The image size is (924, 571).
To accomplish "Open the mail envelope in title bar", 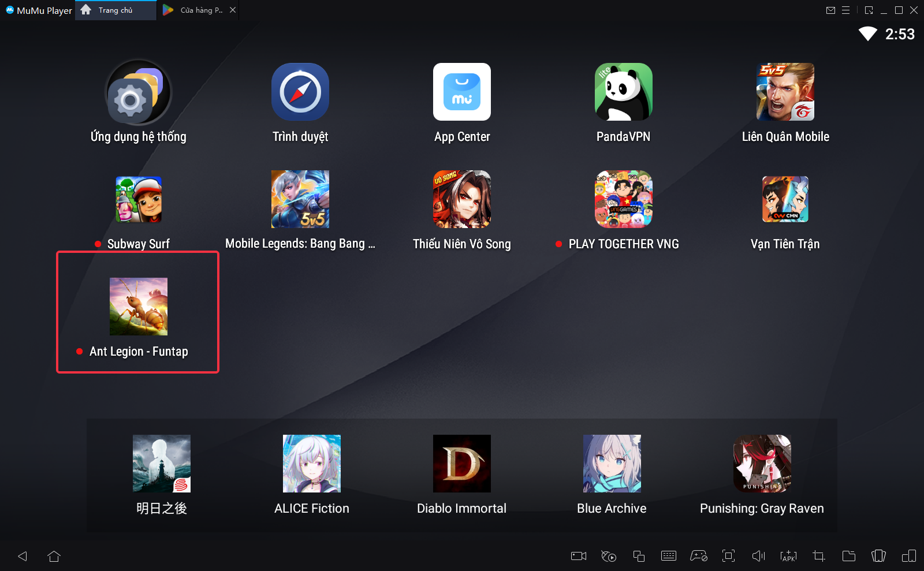I will (830, 10).
